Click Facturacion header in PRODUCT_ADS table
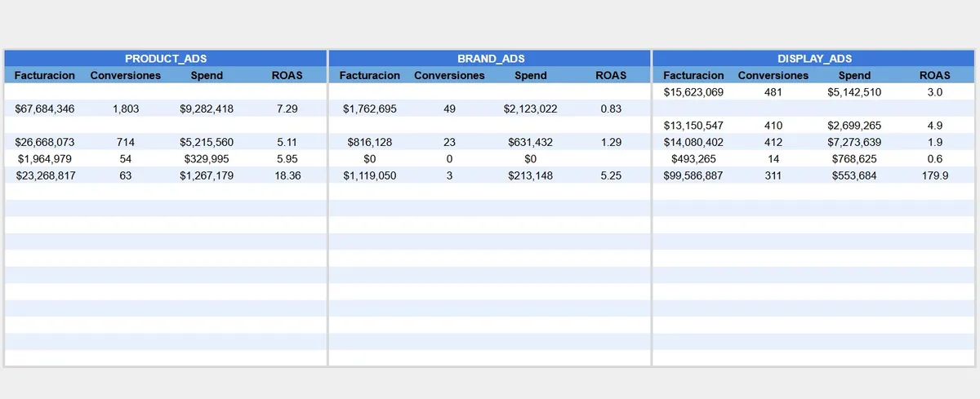This screenshot has width=980, height=399. [x=45, y=75]
